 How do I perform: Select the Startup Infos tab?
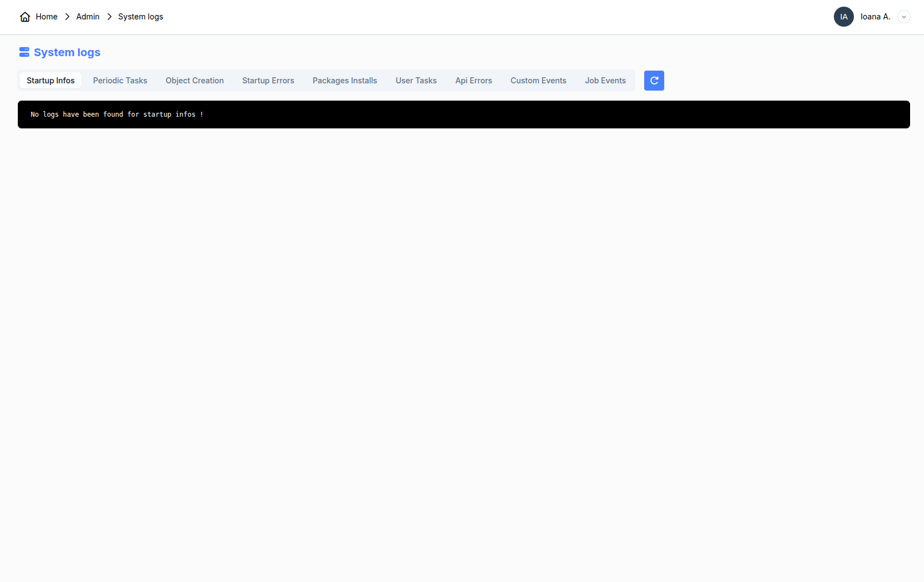coord(51,81)
